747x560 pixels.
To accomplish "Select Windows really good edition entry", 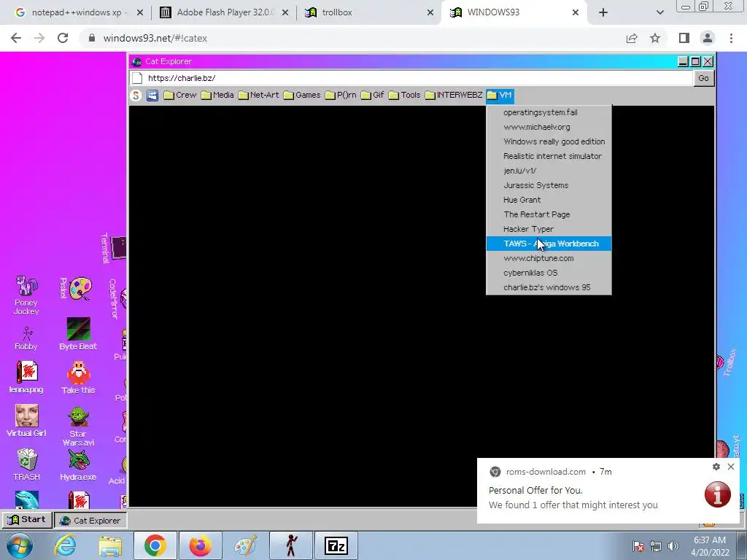I will pos(549,141).
